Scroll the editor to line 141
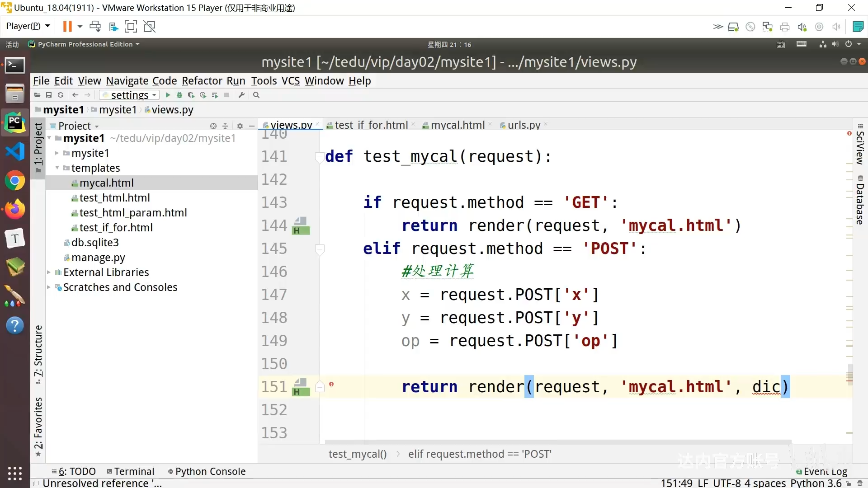This screenshot has height=488, width=868. tap(274, 155)
